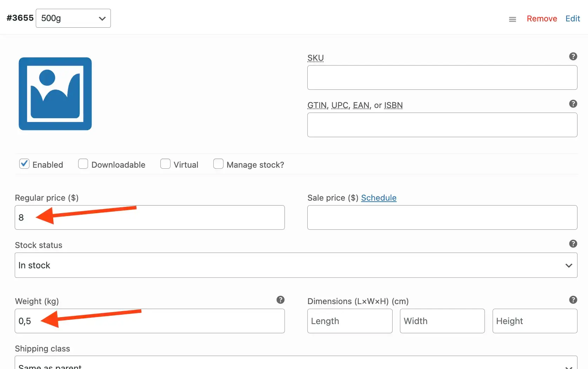Click the Edit link for the variation
Viewport: 588px width, 369px height.
tap(573, 19)
